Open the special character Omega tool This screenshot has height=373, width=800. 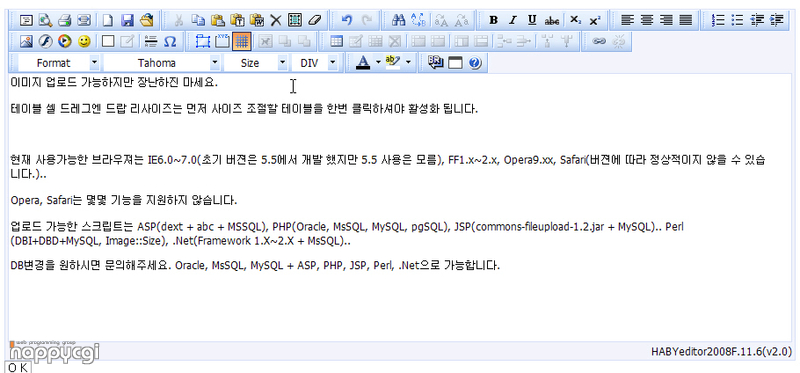click(x=170, y=41)
